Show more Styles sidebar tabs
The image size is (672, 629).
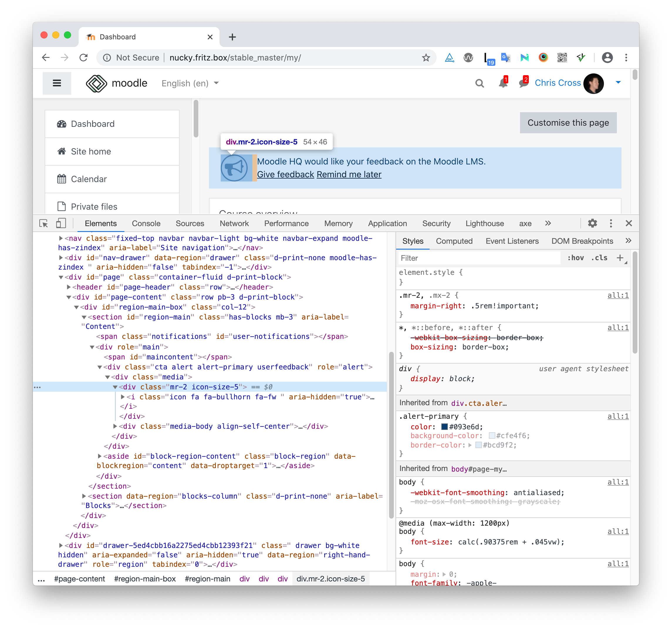point(628,240)
